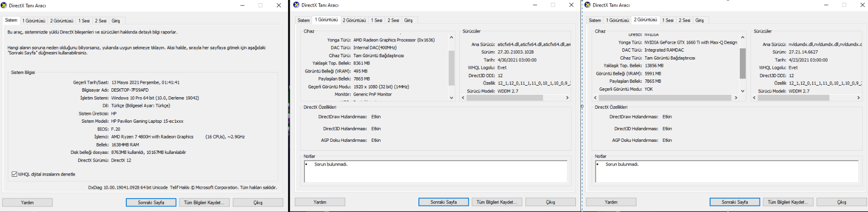
Task: Click Sonraki Sayfa in first window
Action: 151,203
